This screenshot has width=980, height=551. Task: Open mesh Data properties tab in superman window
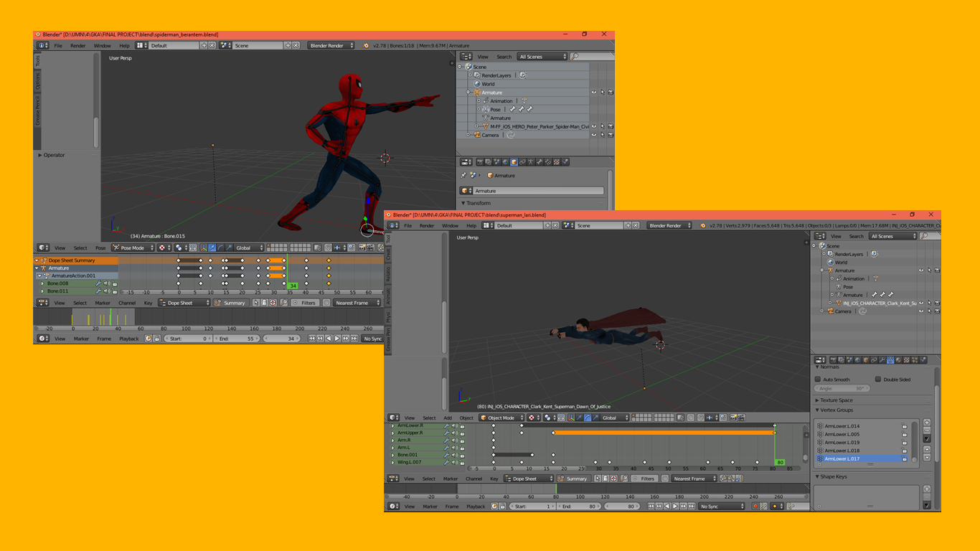click(x=890, y=360)
